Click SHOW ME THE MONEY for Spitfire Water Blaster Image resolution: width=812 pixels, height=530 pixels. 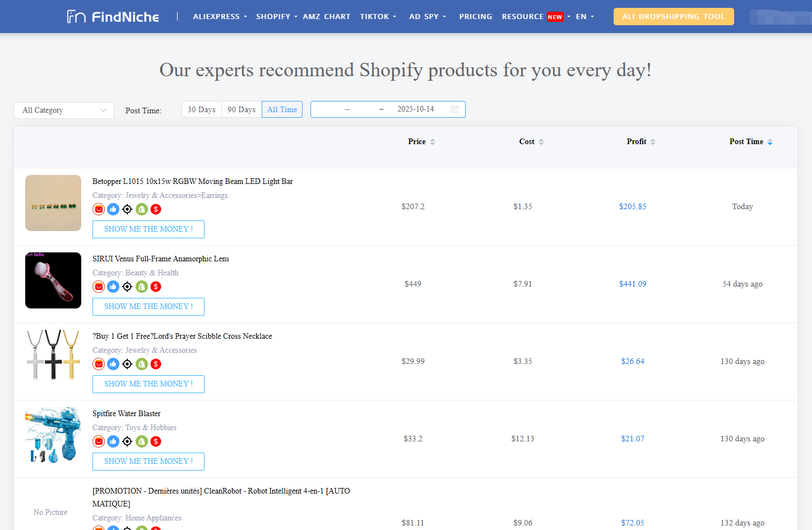coord(149,462)
